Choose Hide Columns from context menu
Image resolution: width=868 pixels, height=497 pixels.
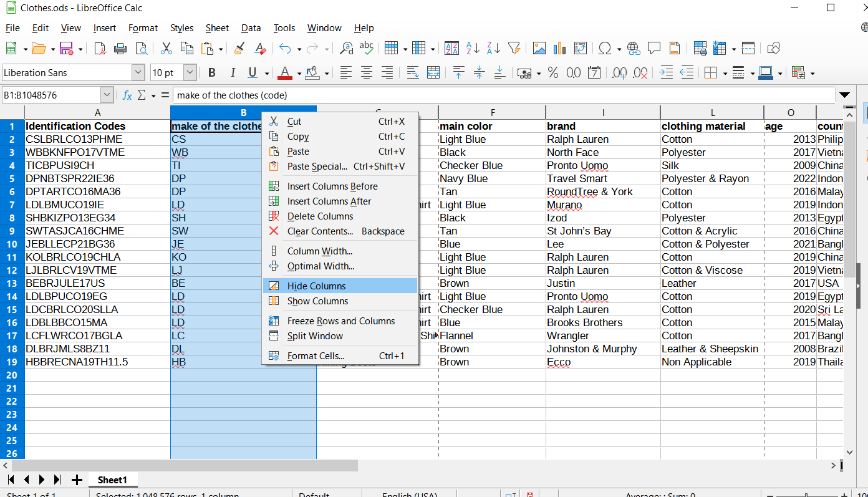[x=340, y=286]
